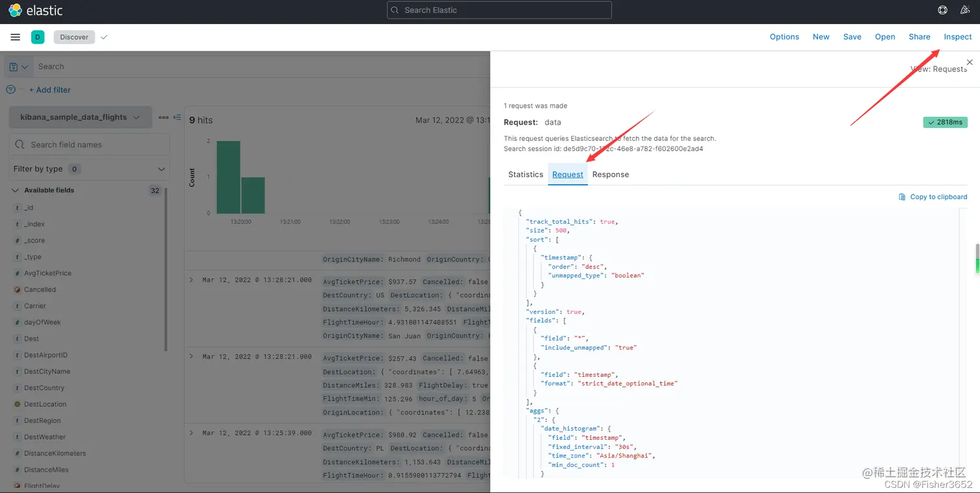The height and width of the screenshot is (493, 980).
Task: Select the DistanceKilometers field
Action: point(55,453)
